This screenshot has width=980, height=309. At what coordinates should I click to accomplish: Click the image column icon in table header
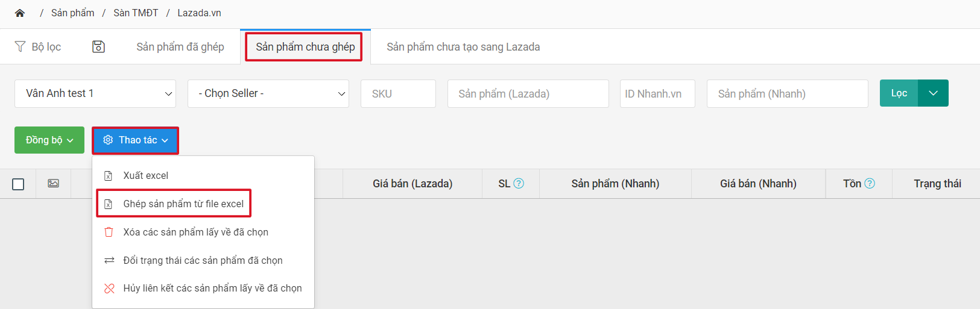[x=54, y=184]
